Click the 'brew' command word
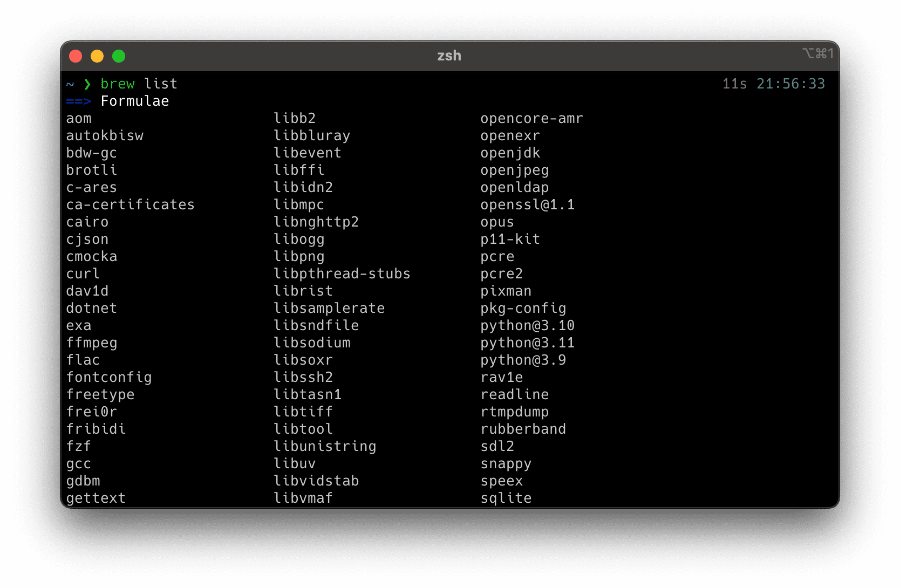Screen dimensions: 900x588 coord(118,84)
